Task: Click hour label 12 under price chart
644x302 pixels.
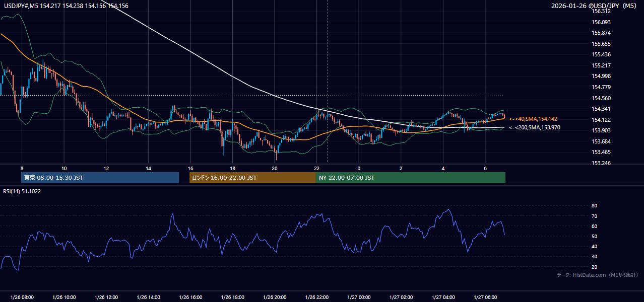Action: [x=106, y=168]
